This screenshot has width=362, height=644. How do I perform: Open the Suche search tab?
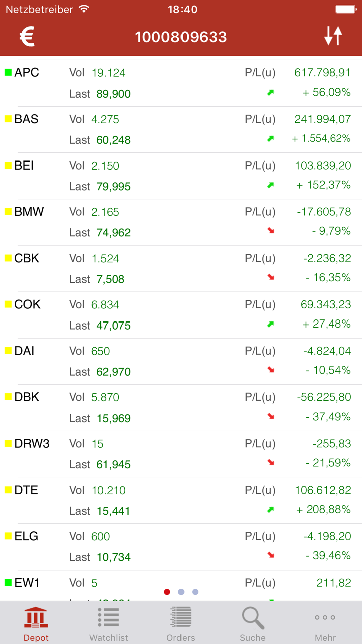pyautogui.click(x=253, y=623)
